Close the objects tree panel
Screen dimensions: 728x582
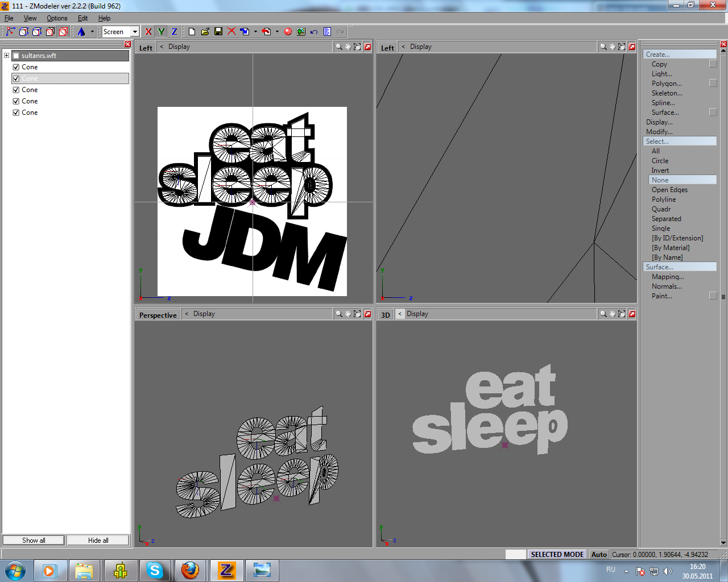[127, 44]
